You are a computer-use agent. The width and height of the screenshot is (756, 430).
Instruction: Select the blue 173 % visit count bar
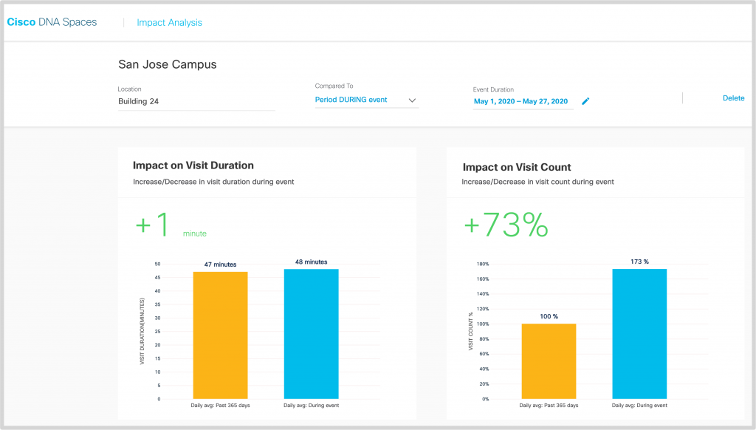click(x=639, y=333)
